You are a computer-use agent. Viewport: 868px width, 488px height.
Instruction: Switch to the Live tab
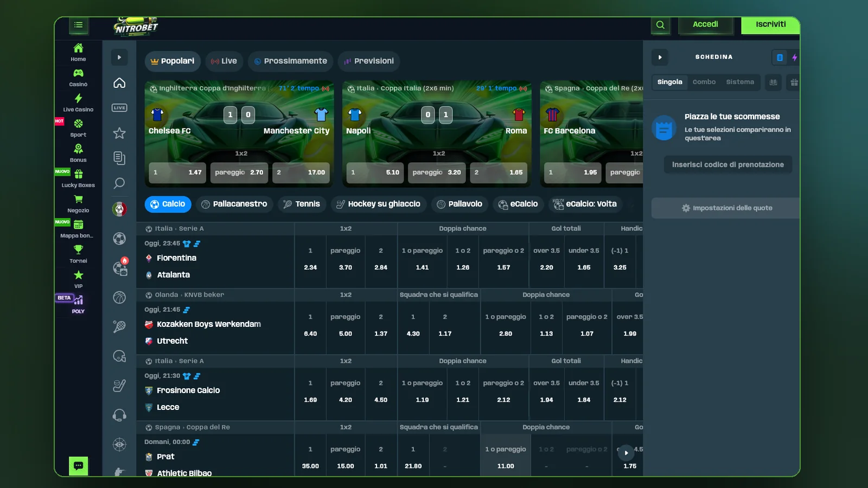(x=224, y=61)
